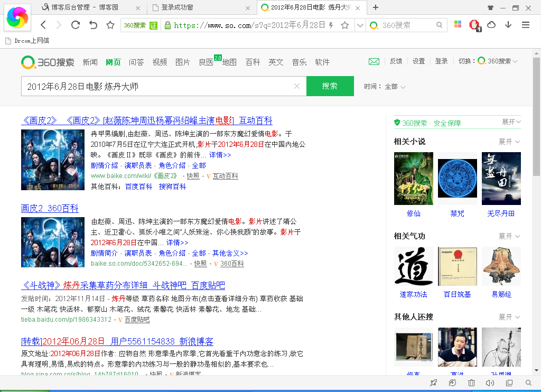
Task: Click the cloud sync icon in toolbar
Action: [x=491, y=25]
